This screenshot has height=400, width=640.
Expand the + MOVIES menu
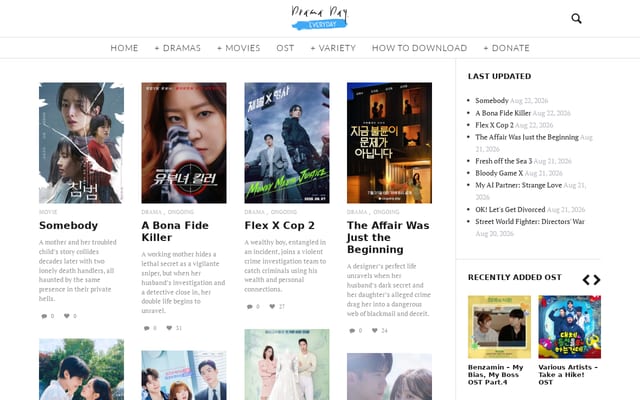pos(238,48)
